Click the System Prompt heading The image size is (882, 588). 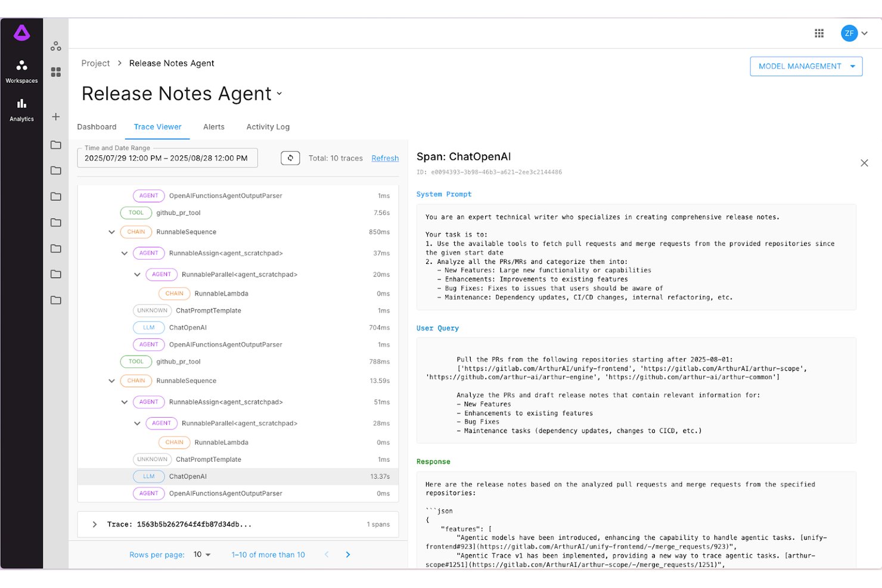coord(444,194)
